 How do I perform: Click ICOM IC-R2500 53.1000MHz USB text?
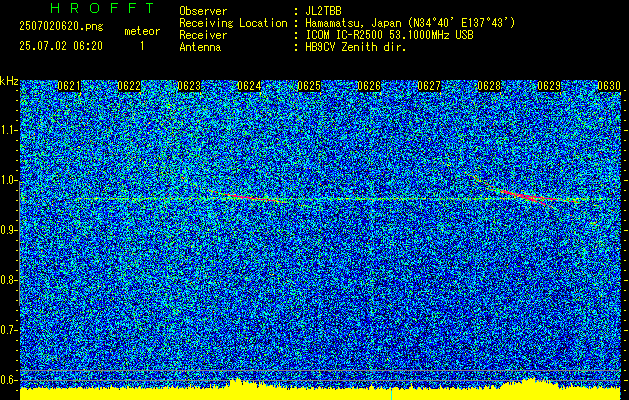pos(389,35)
